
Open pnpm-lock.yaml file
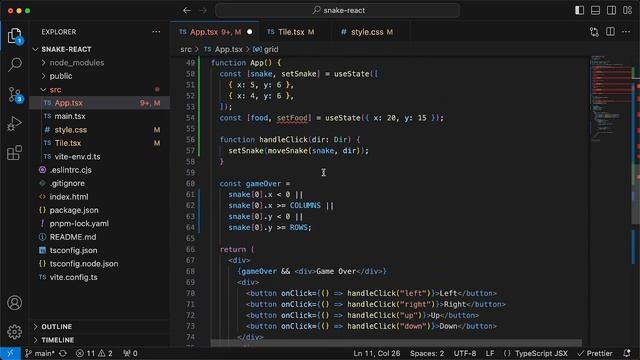pyautogui.click(x=100, y=224)
